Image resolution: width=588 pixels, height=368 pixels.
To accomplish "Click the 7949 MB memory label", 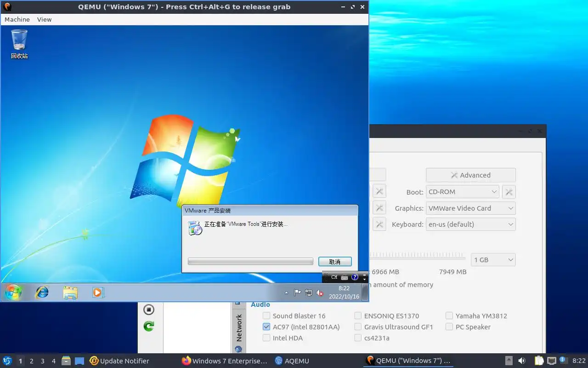I will point(452,272).
